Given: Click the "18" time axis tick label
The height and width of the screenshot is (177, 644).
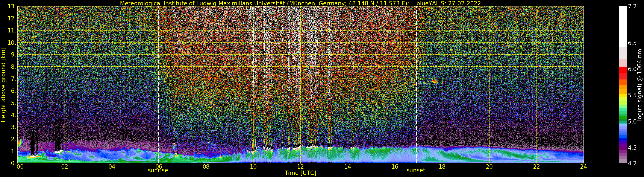Looking at the screenshot, I should [x=442, y=167].
